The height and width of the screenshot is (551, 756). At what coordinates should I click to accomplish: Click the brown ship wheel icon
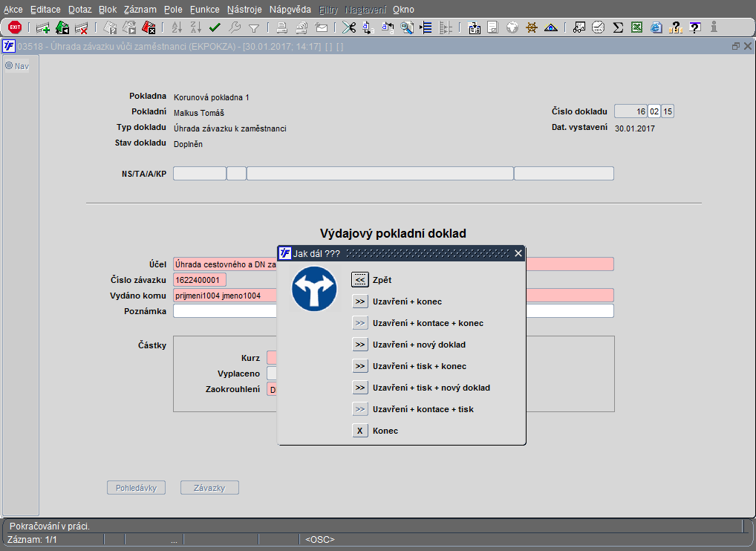[531, 28]
